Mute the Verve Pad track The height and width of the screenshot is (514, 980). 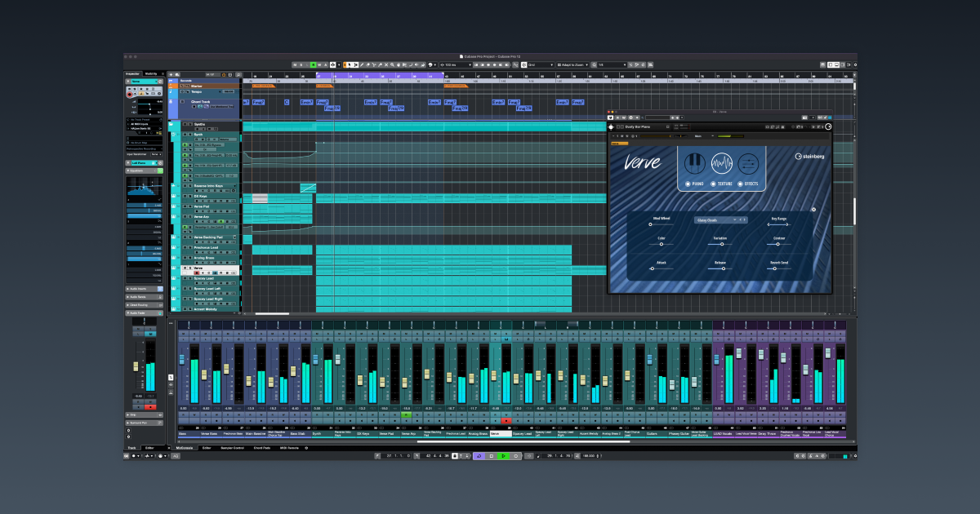tap(185, 206)
